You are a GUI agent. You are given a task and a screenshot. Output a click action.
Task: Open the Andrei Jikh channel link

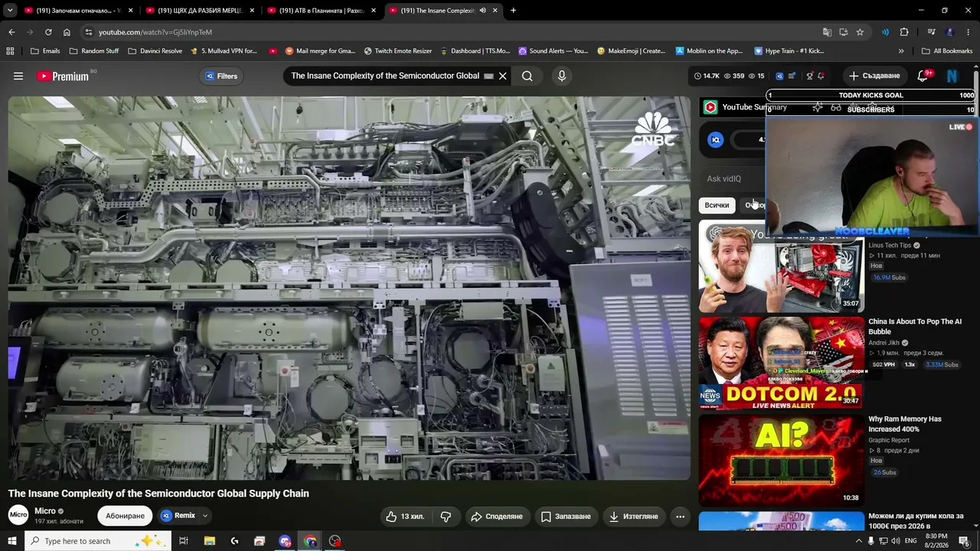click(884, 343)
